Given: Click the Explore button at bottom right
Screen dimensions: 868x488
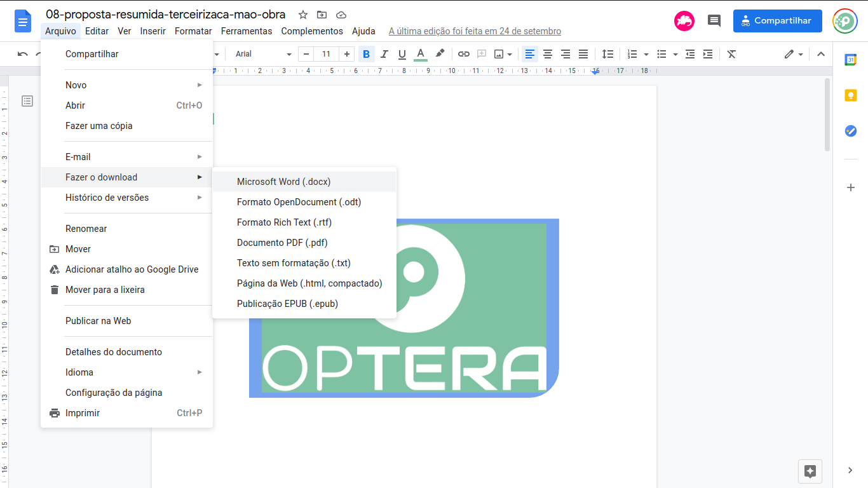Looking at the screenshot, I should pos(810,471).
